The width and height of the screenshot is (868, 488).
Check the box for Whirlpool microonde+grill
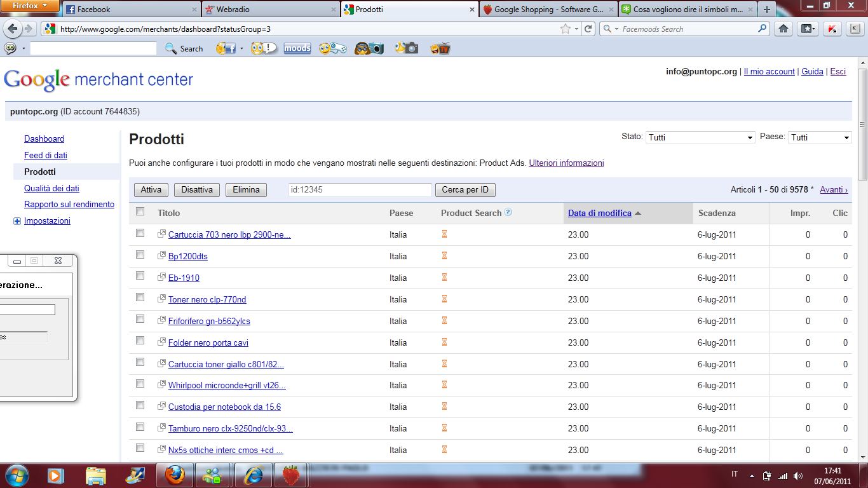140,384
